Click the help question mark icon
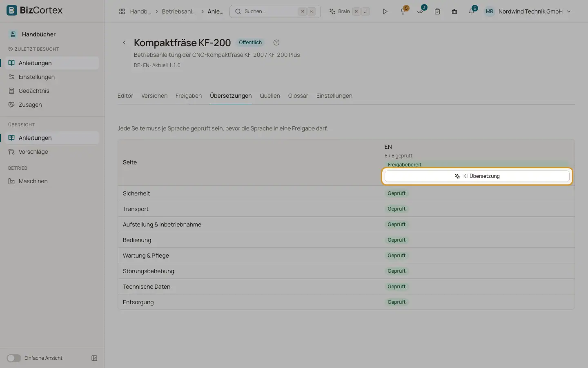 [x=276, y=43]
